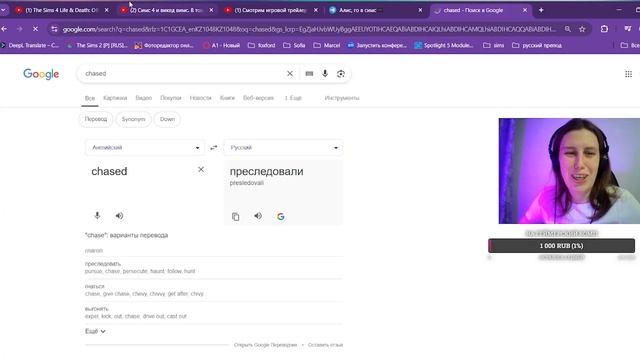Listen to the Russian translation
Viewport: 640px width, 360px height.
(258, 216)
